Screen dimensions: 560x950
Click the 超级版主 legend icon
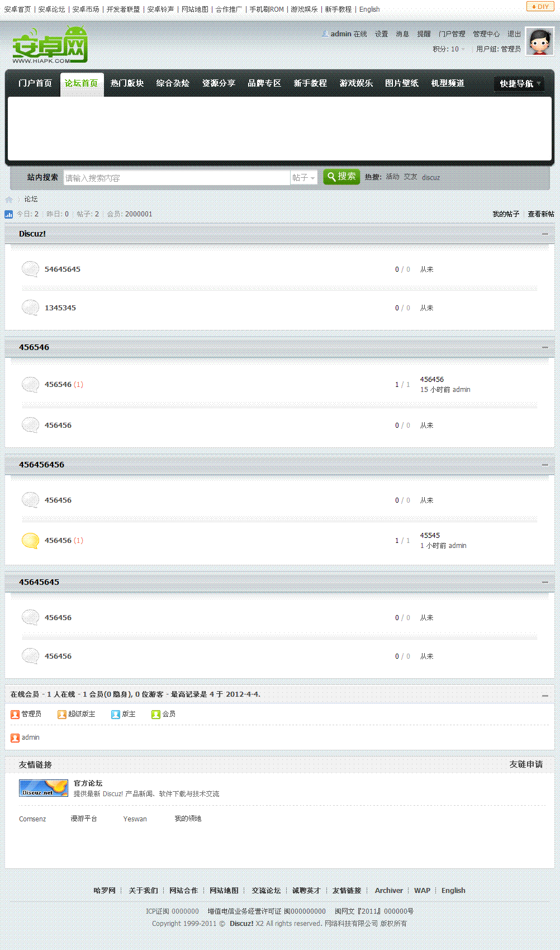62,715
